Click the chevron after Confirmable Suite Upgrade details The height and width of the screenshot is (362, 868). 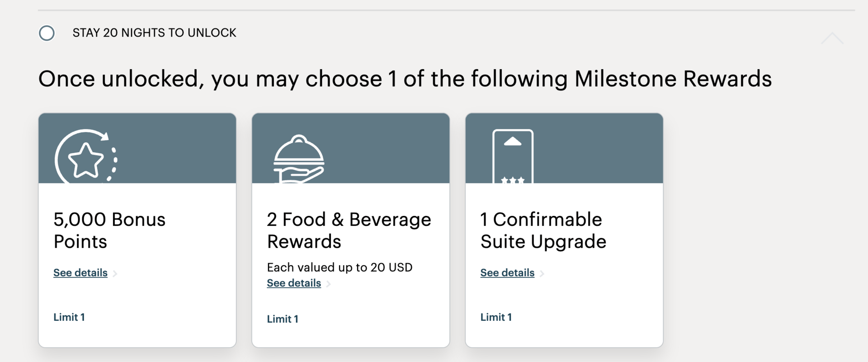point(542,273)
